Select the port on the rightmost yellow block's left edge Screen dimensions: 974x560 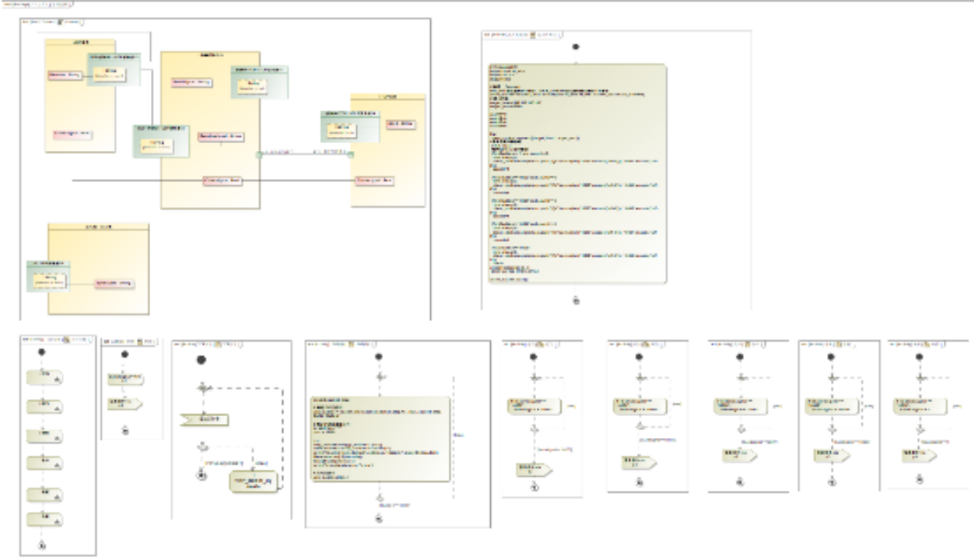tap(351, 155)
